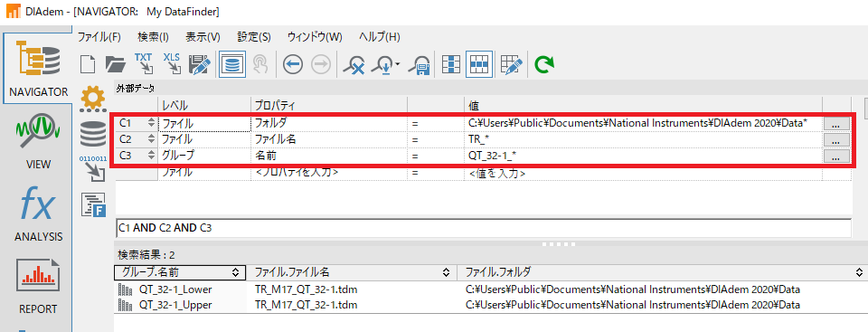
Task: Click the browse button for the folder path
Action: click(836, 124)
